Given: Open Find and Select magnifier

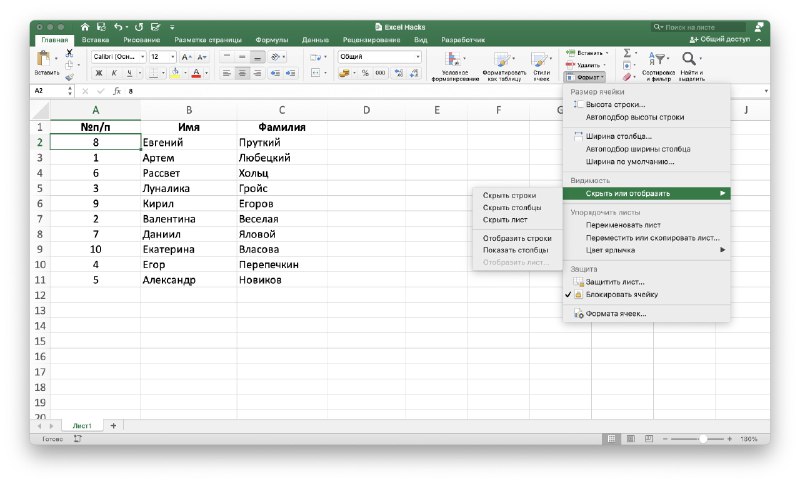Looking at the screenshot, I should (x=691, y=66).
